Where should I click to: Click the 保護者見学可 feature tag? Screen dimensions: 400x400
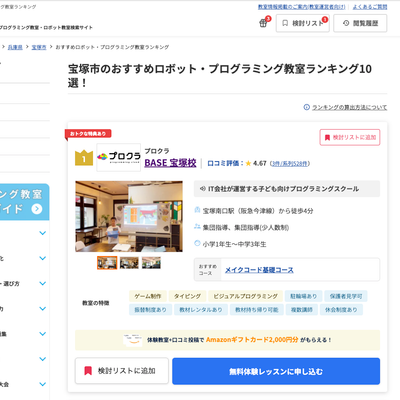pos(346,296)
